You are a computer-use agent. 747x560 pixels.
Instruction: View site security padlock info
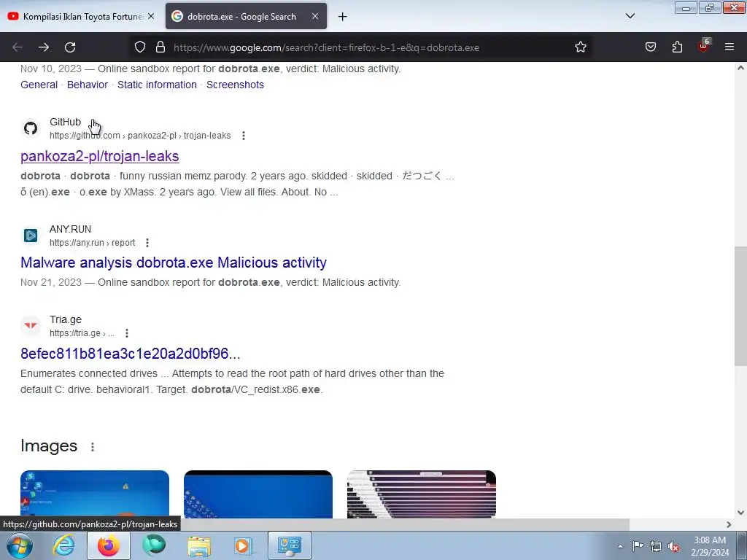[x=160, y=47]
